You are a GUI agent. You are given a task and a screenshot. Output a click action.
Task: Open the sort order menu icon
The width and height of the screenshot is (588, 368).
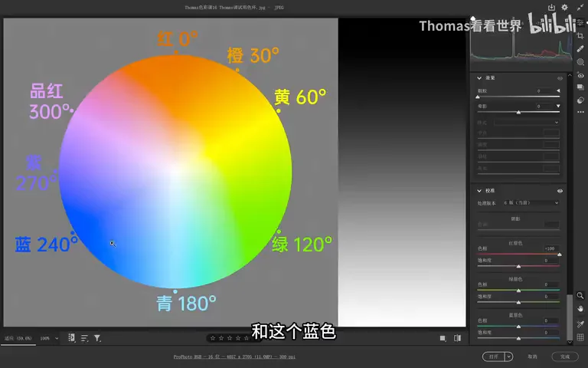(x=84, y=338)
